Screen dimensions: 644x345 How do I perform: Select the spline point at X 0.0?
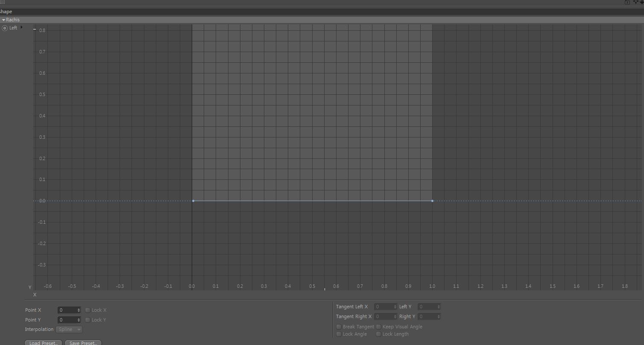[193, 201]
